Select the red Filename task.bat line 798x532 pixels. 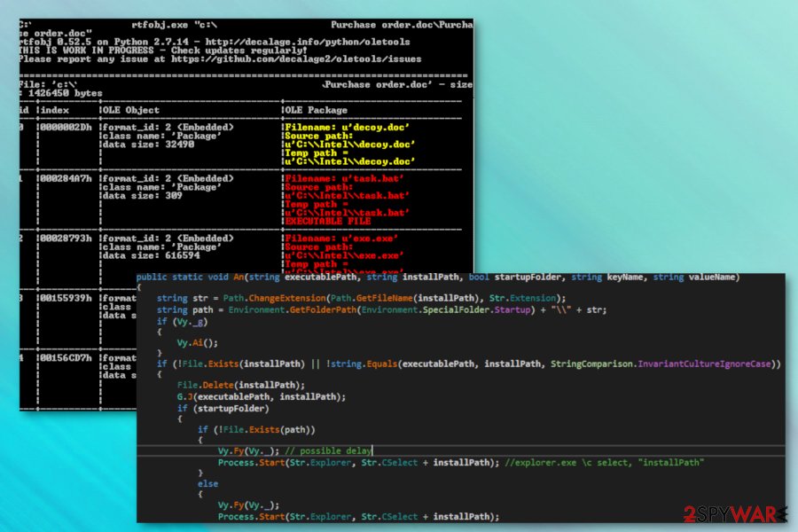(x=344, y=179)
